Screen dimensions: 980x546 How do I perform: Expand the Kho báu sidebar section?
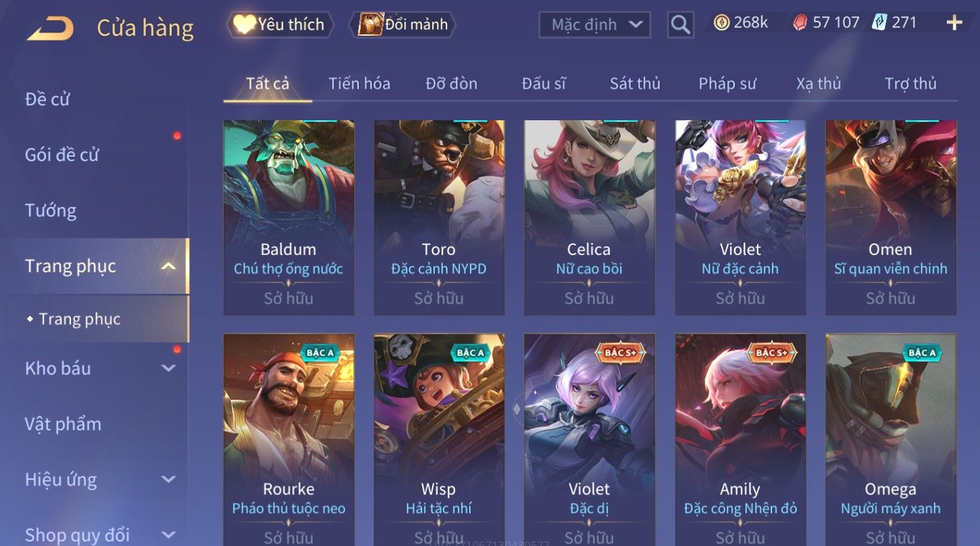click(x=168, y=369)
